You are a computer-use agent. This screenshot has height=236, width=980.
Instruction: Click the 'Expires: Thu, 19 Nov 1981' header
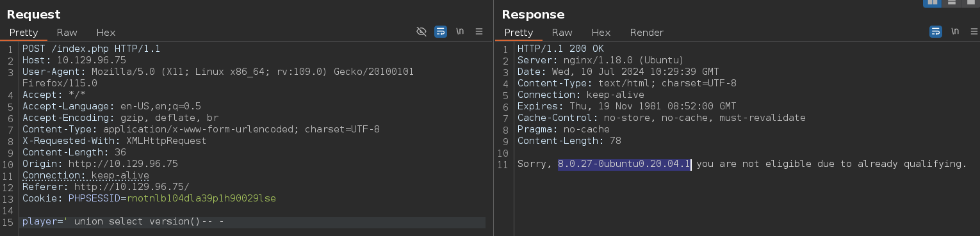coord(627,106)
